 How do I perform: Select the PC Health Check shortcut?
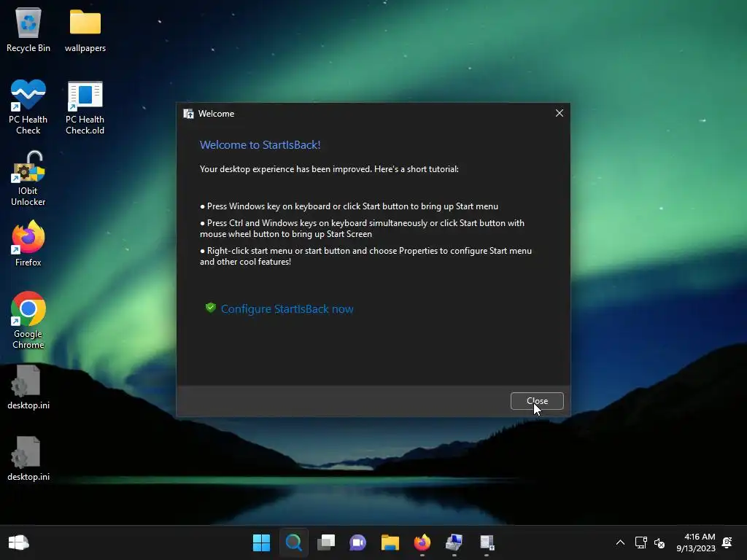pos(28,107)
